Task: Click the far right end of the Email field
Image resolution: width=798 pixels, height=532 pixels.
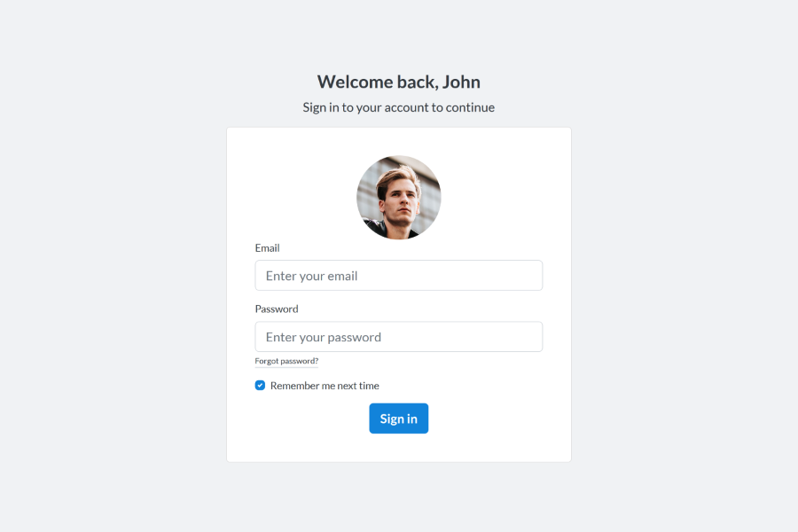Action: pos(530,276)
